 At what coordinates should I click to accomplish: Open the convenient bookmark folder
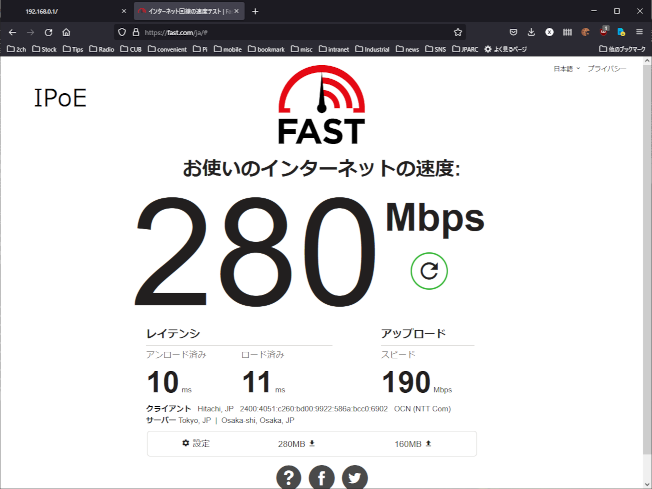(x=167, y=49)
